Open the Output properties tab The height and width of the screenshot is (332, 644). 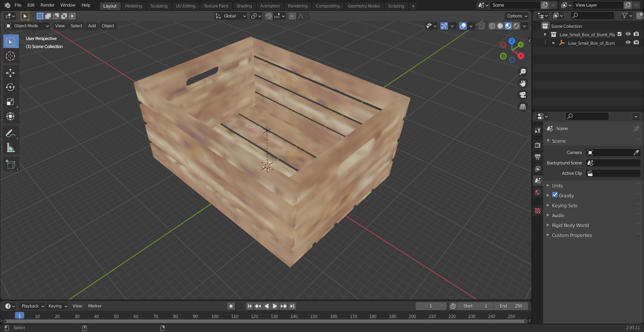(537, 157)
